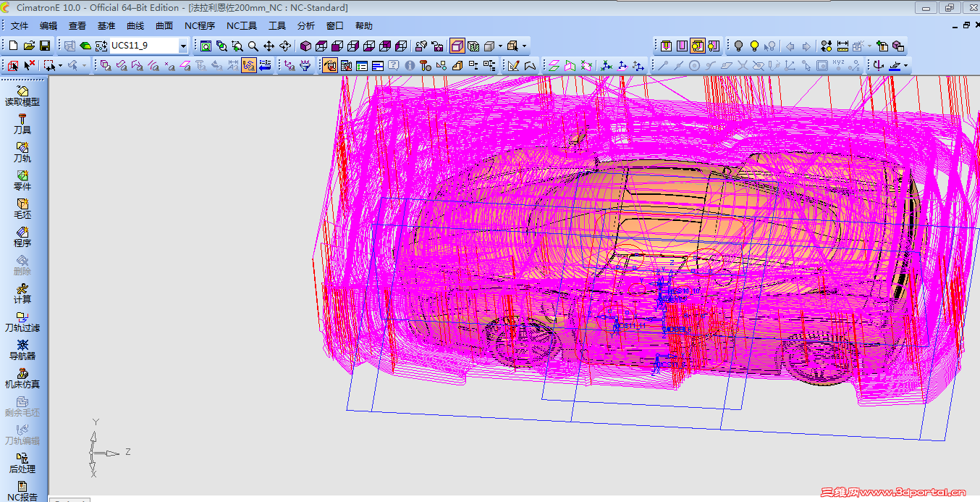
Task: Toggle the highlighted toolpath display button
Action: click(x=248, y=65)
